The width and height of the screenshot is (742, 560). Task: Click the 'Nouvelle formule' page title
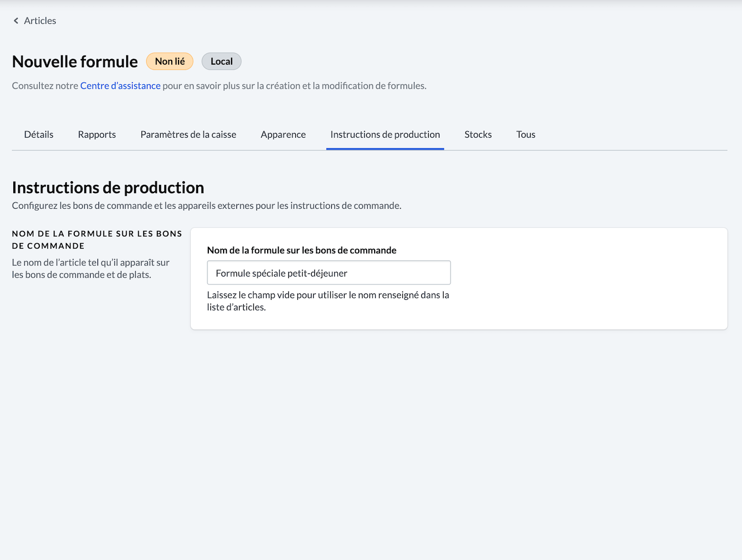coord(75,61)
